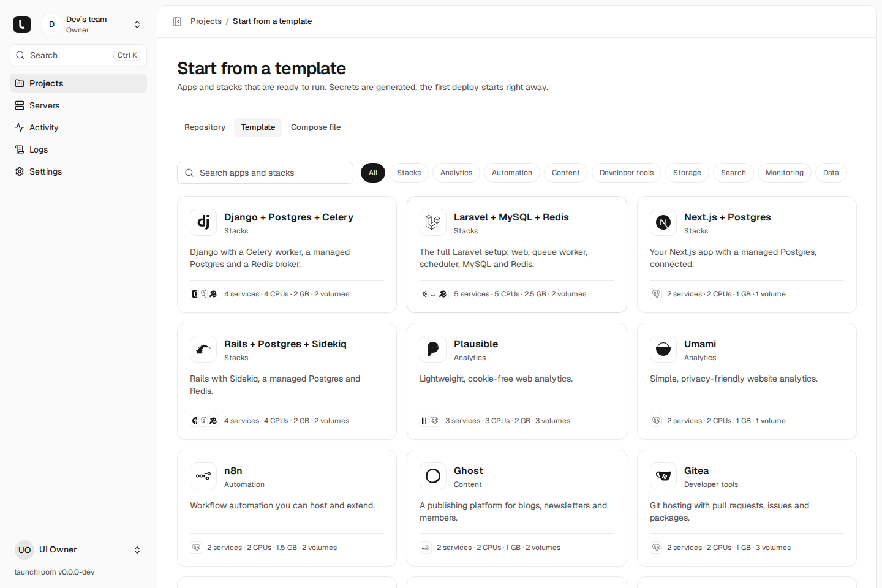Viewport: 882px width, 588px height.
Task: Filter templates by Analytics
Action: click(x=456, y=173)
